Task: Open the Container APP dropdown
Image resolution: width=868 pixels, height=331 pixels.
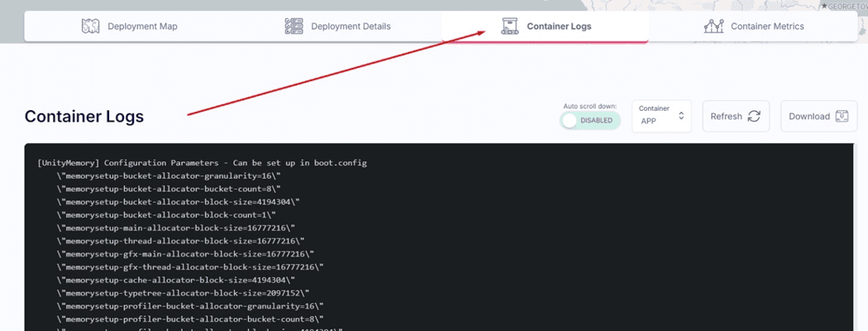Action: [661, 116]
